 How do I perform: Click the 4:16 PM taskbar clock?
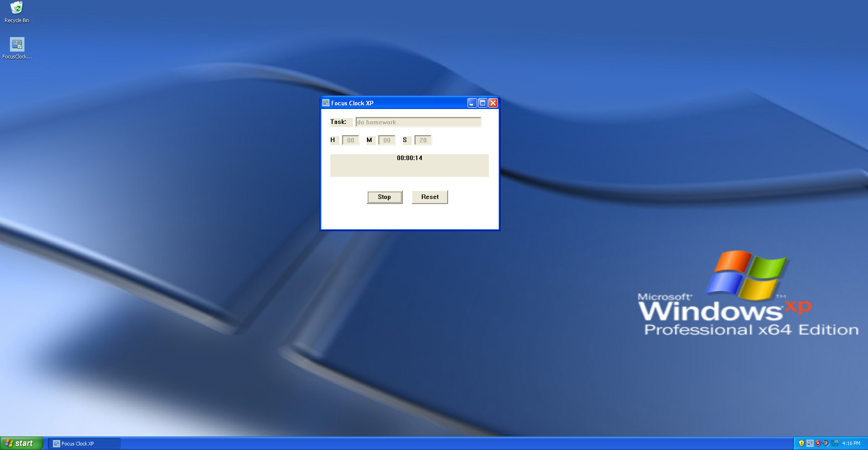(851, 443)
